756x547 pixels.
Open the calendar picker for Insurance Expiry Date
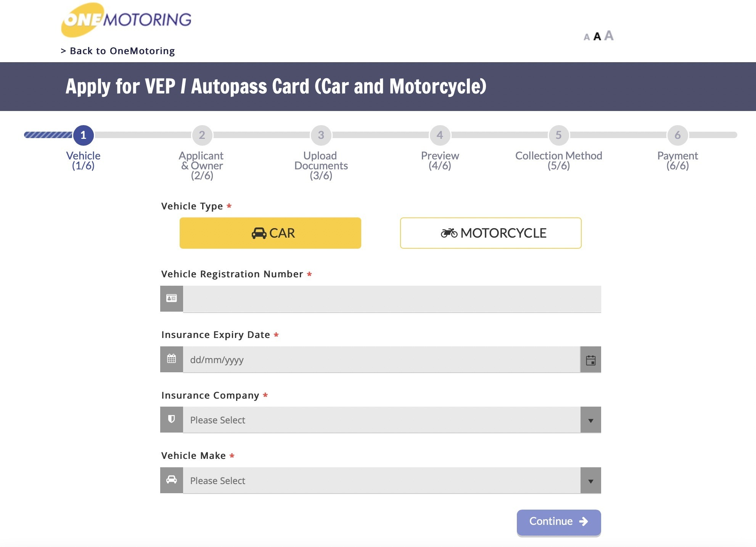click(x=591, y=359)
